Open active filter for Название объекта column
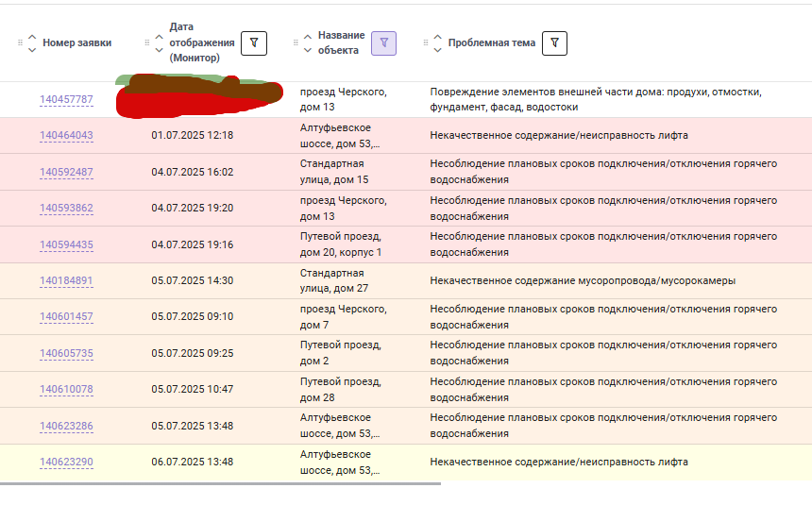Image resolution: width=812 pixels, height=505 pixels. pos(383,43)
